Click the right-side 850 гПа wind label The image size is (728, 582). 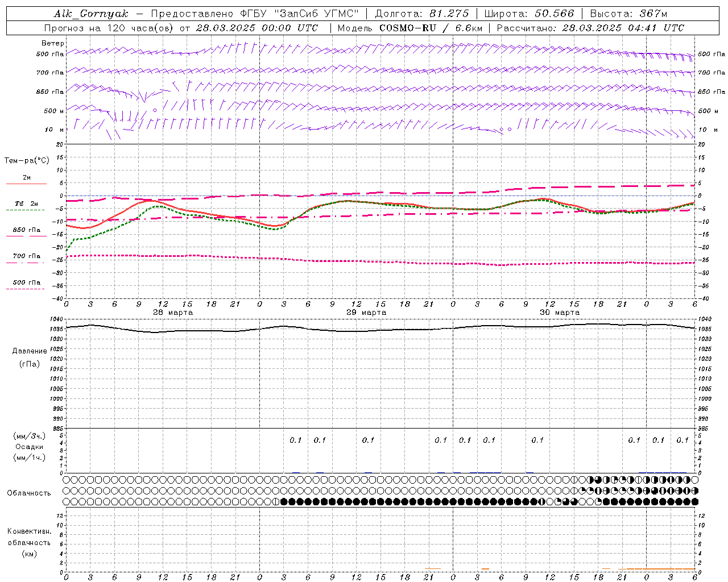(x=712, y=92)
